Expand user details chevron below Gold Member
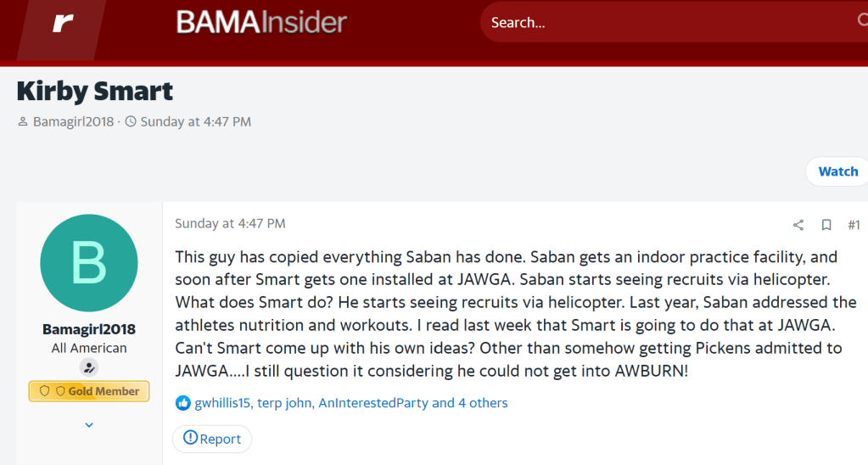Screen dimensions: 868x465 click(x=89, y=424)
